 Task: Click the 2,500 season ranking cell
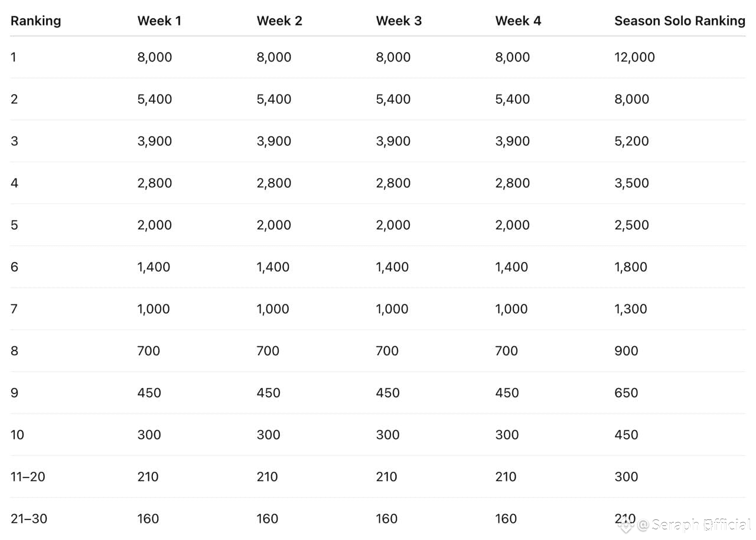coord(631,225)
